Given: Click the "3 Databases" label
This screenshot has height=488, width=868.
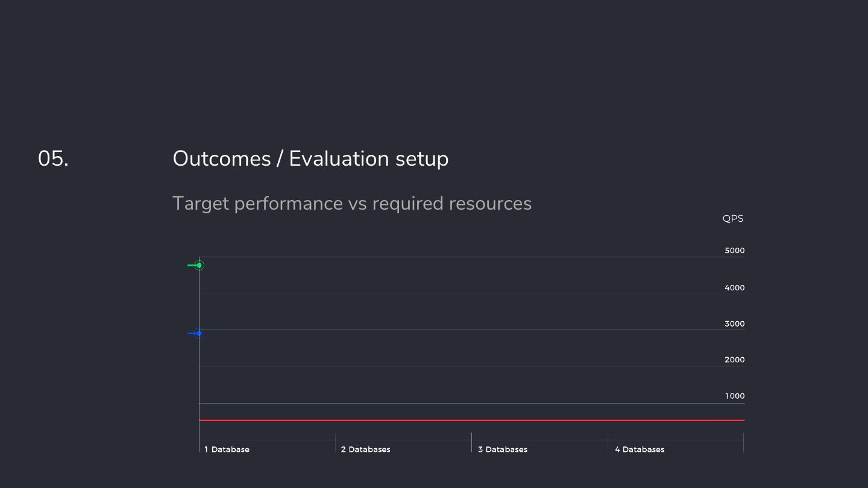Looking at the screenshot, I should 503,449.
